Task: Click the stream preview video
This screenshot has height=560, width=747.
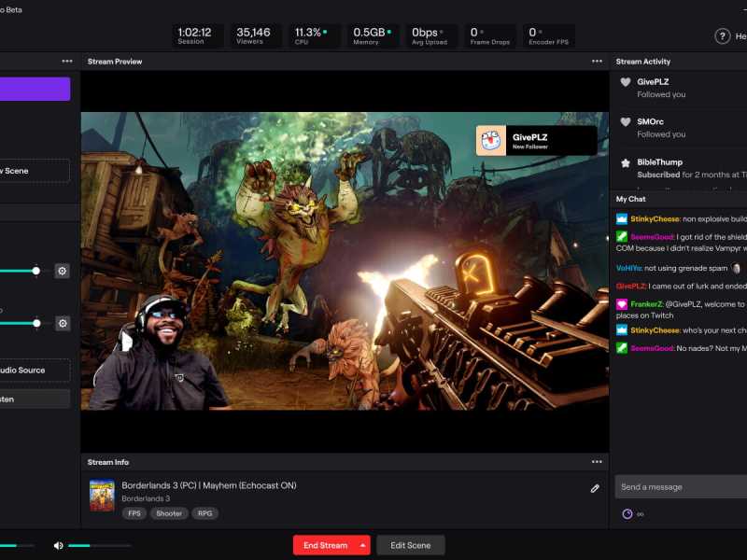Action: 345,261
